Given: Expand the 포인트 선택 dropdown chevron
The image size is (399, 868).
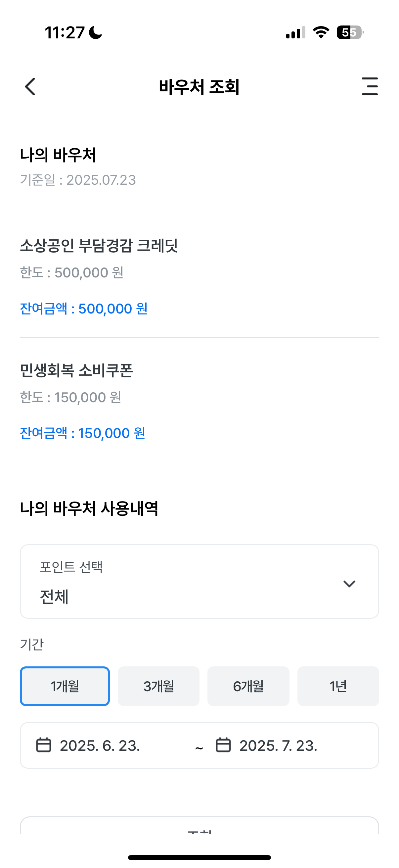Looking at the screenshot, I should pos(349,584).
